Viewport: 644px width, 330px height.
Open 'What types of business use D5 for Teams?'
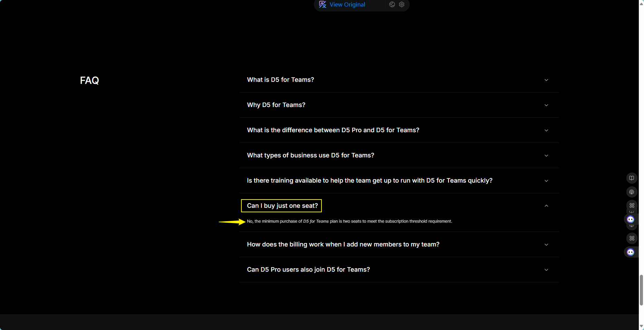pyautogui.click(x=310, y=155)
